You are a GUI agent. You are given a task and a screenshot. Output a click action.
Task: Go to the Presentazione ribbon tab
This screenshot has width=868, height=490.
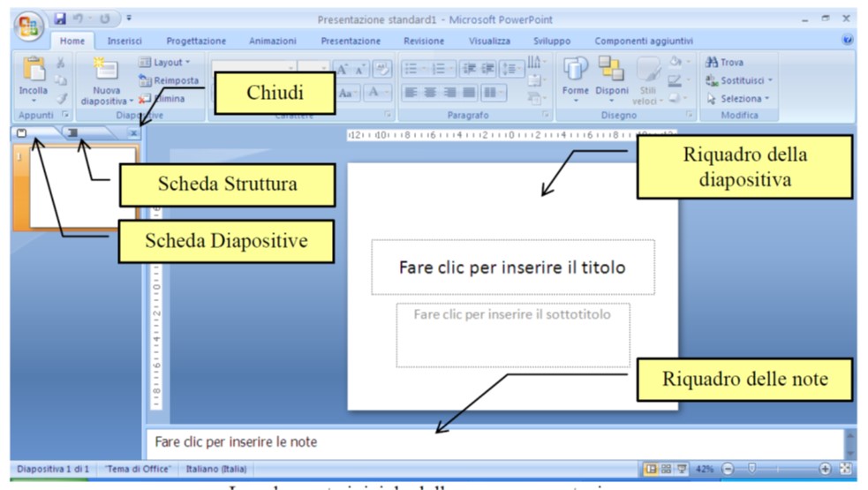pyautogui.click(x=351, y=41)
